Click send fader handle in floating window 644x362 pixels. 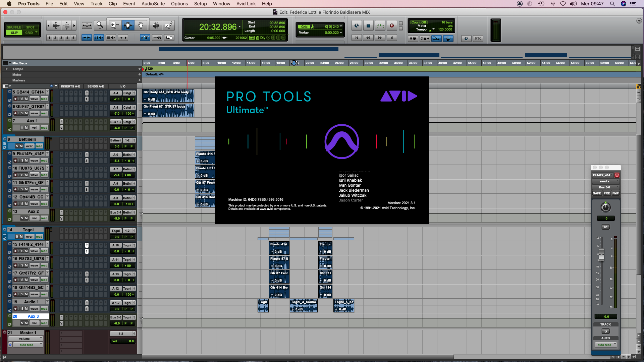[601, 255]
